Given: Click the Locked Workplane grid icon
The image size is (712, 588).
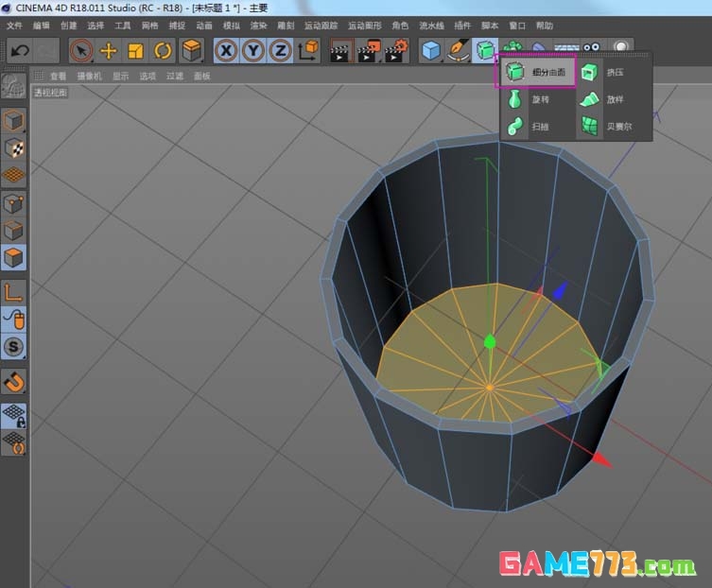Looking at the screenshot, I should point(13,416).
